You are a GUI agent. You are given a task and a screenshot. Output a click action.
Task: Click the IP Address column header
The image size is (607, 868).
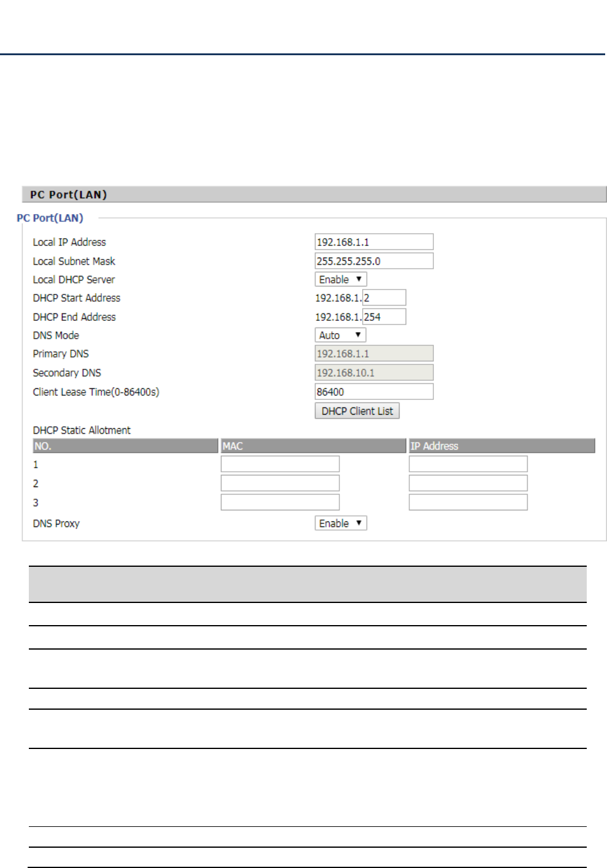point(502,446)
